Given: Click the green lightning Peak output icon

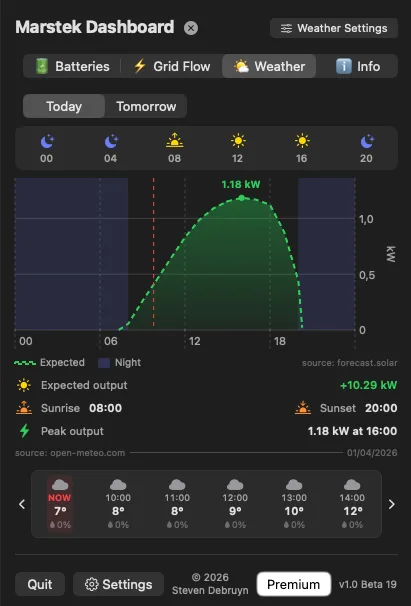Looking at the screenshot, I should pyautogui.click(x=24, y=431).
